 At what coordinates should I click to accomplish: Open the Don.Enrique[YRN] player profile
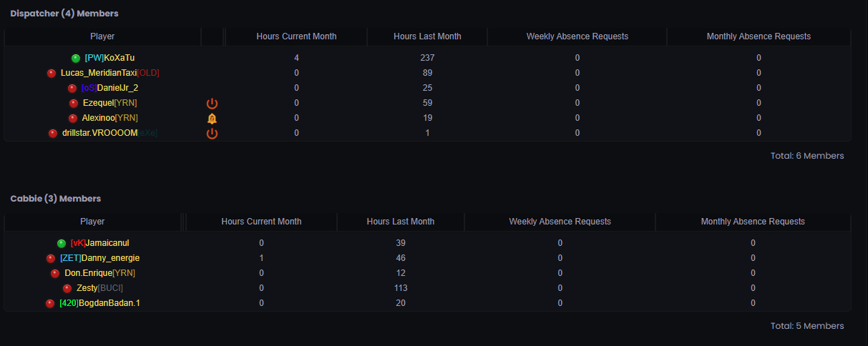click(x=99, y=273)
